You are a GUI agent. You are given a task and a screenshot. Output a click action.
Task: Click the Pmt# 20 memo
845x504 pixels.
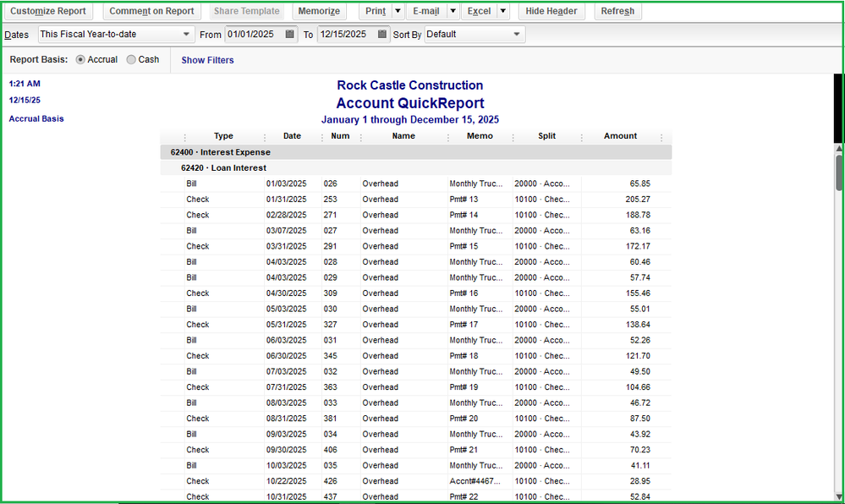pos(464,418)
